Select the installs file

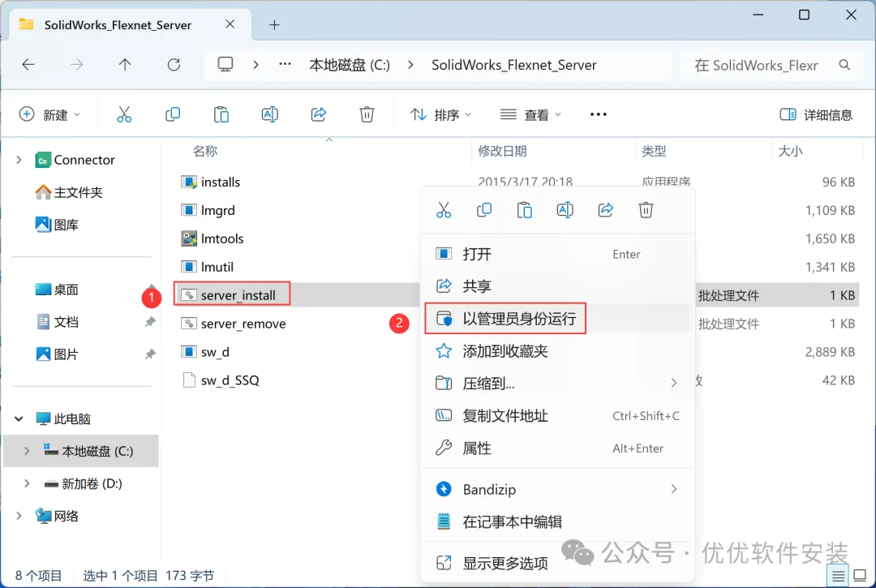pos(220,182)
